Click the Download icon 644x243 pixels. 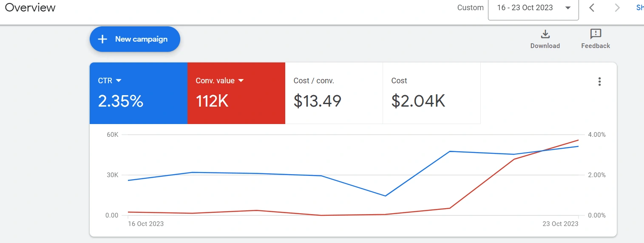[545, 34]
